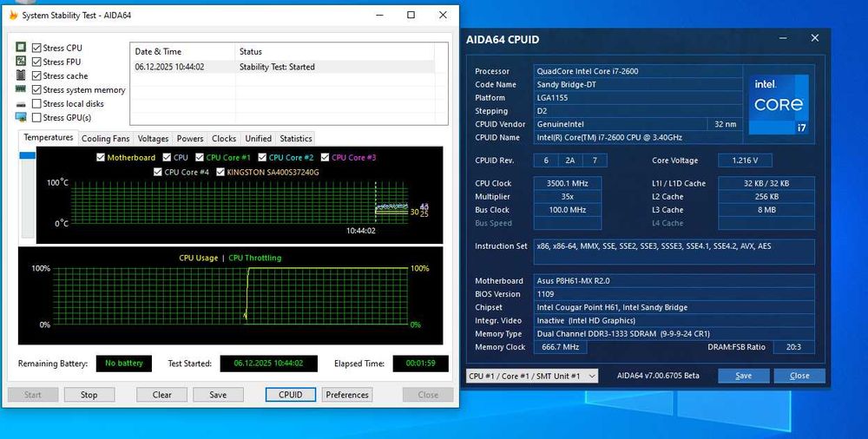Viewport: 868px width, 439px height.
Task: Click Close in the CPUID window
Action: click(x=799, y=376)
